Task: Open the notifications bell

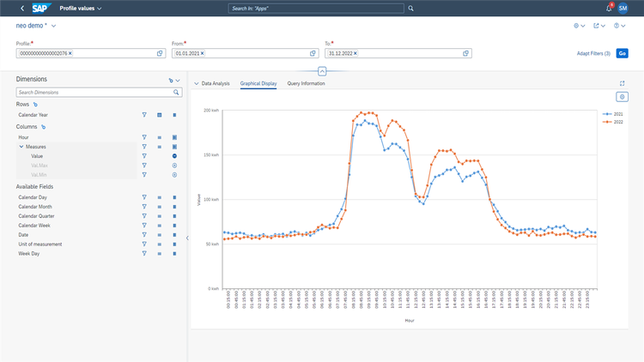Action: click(x=609, y=9)
